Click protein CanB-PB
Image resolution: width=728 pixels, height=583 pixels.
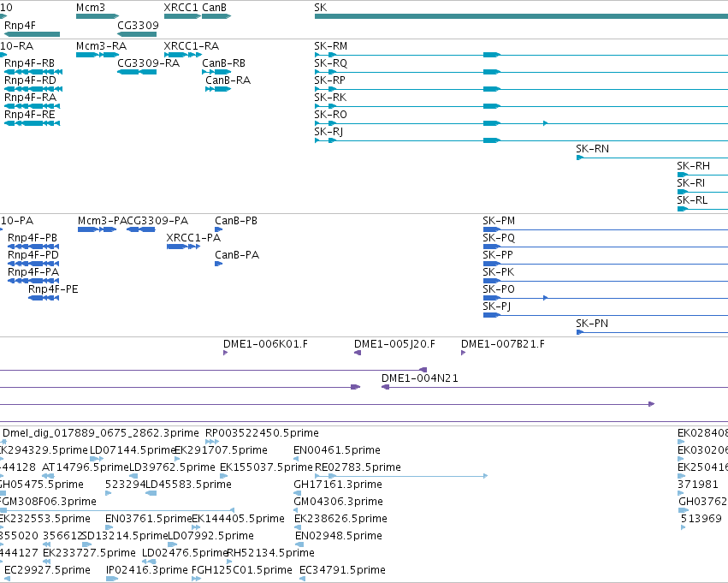pos(219,229)
